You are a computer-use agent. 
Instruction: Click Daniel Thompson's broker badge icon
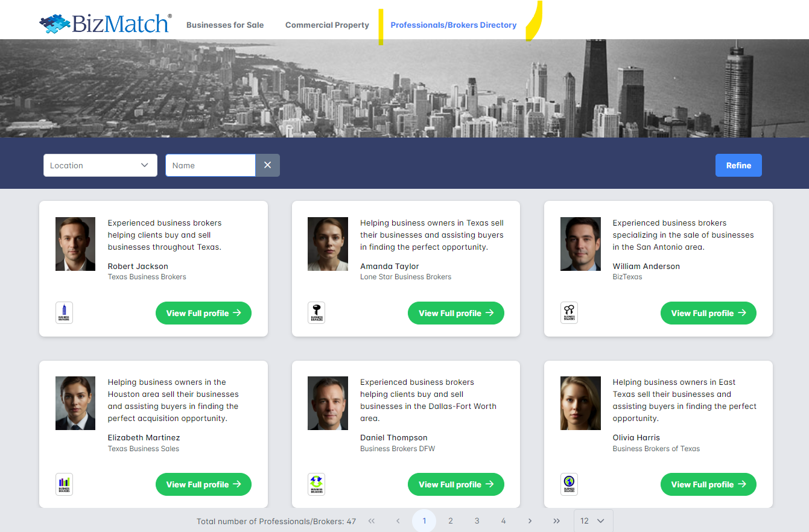tap(316, 484)
